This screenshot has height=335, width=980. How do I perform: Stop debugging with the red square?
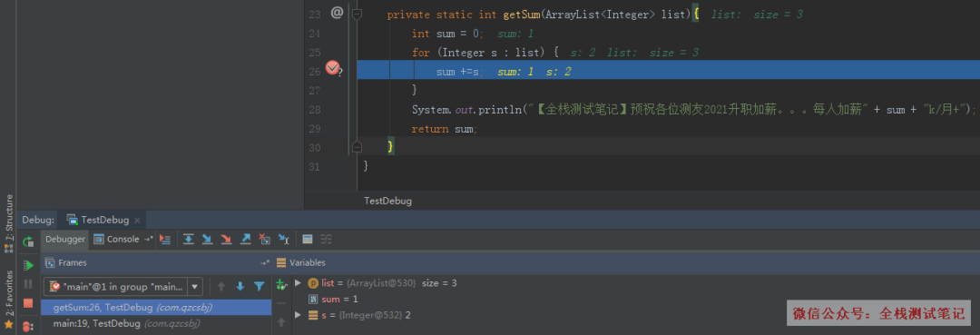point(28,303)
